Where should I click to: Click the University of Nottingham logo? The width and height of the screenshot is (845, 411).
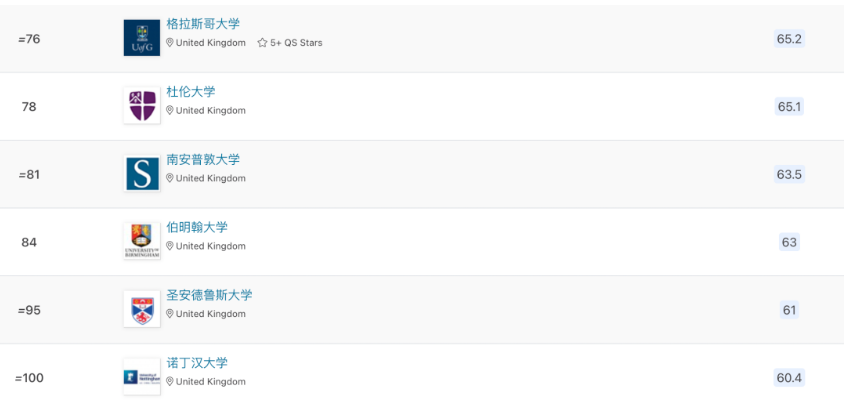tap(142, 377)
